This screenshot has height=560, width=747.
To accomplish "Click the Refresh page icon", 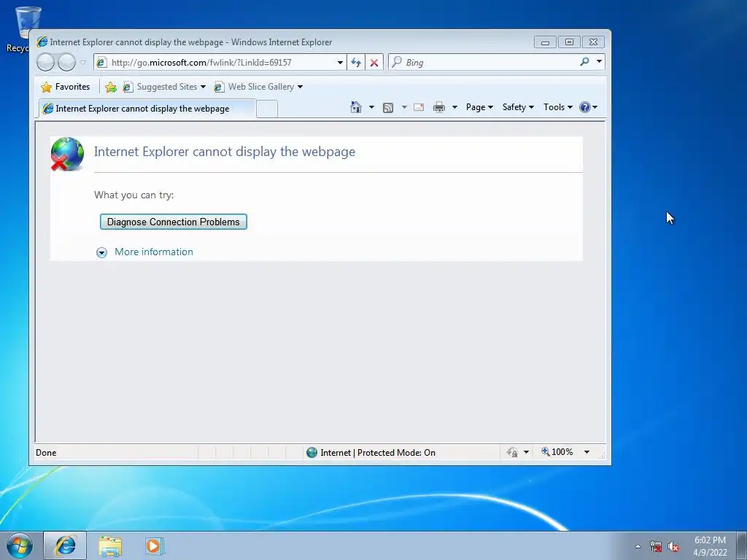I will (x=356, y=63).
